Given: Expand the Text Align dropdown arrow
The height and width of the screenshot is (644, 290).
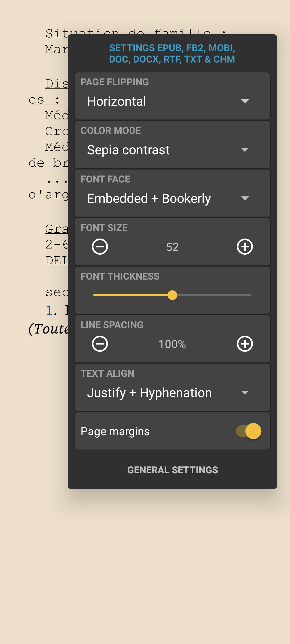Looking at the screenshot, I should tap(245, 393).
